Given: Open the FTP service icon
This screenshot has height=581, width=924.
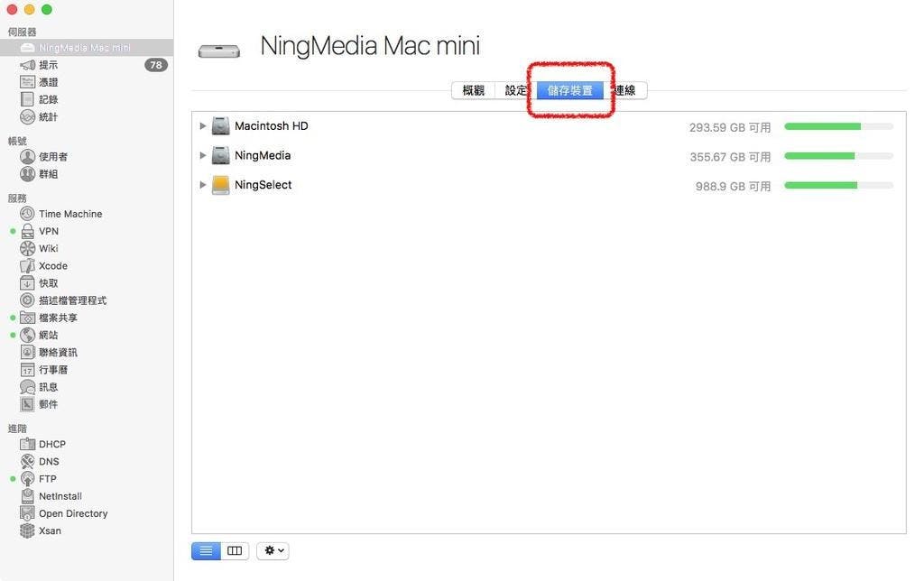Looking at the screenshot, I should (x=28, y=478).
